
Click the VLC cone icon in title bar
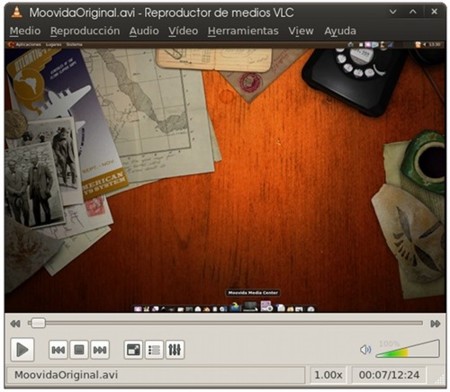(17, 12)
